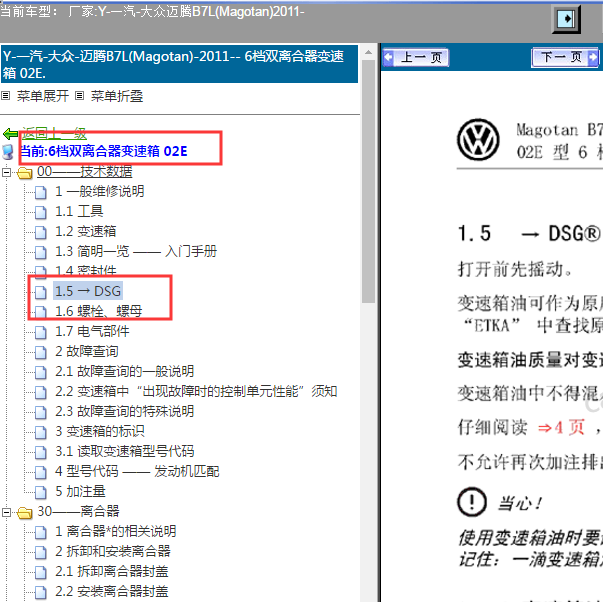Click page icon beside 2.1 拆卸离合器封盖
The width and height of the screenshot is (603, 602).
[41, 572]
